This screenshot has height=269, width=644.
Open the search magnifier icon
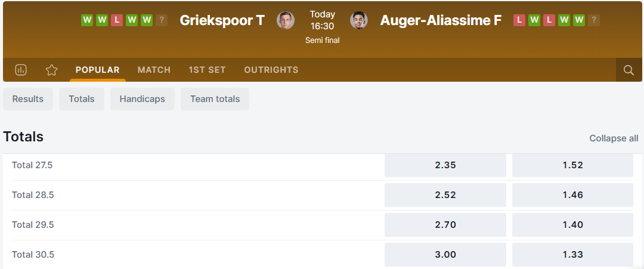tap(628, 70)
